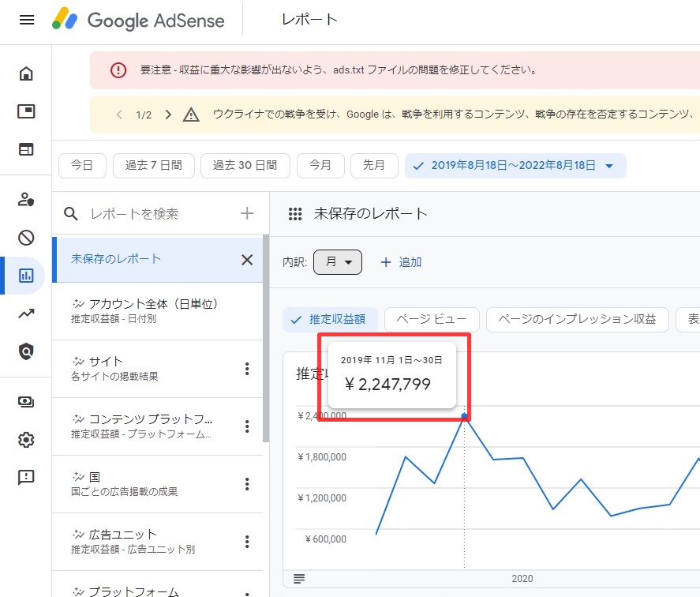Open the Settings gear in sidebar
Screen dimensions: 700x597
[x=26, y=440]
